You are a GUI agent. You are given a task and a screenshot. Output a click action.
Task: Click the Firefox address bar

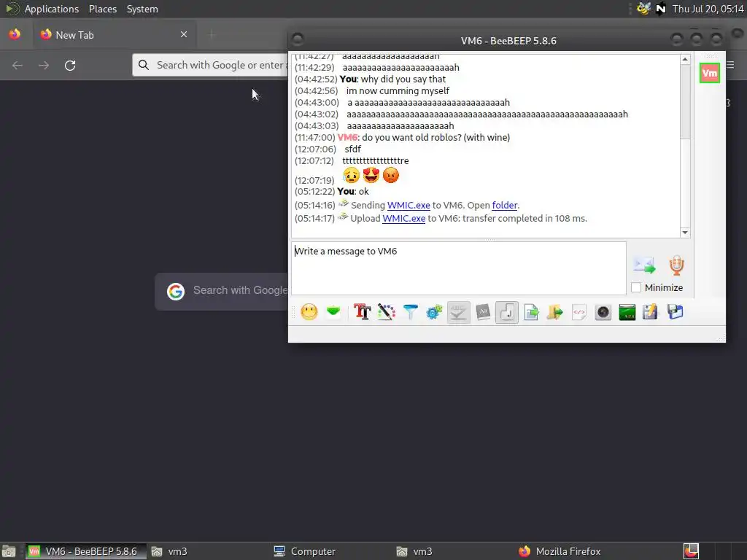point(211,65)
